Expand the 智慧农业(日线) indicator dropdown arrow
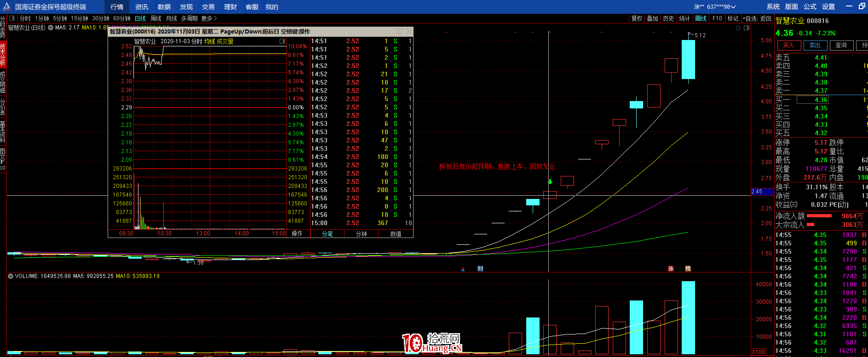 coord(51,28)
